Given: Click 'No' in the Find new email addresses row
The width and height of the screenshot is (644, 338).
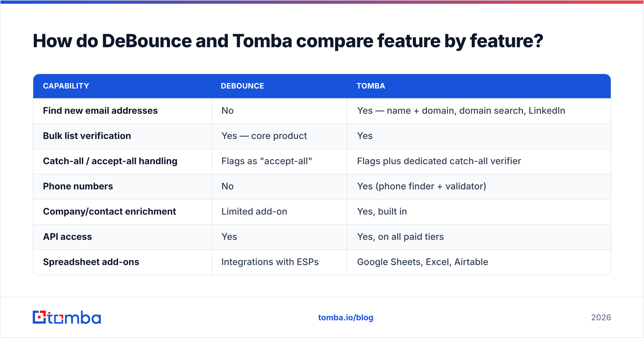Looking at the screenshot, I should coord(228,111).
